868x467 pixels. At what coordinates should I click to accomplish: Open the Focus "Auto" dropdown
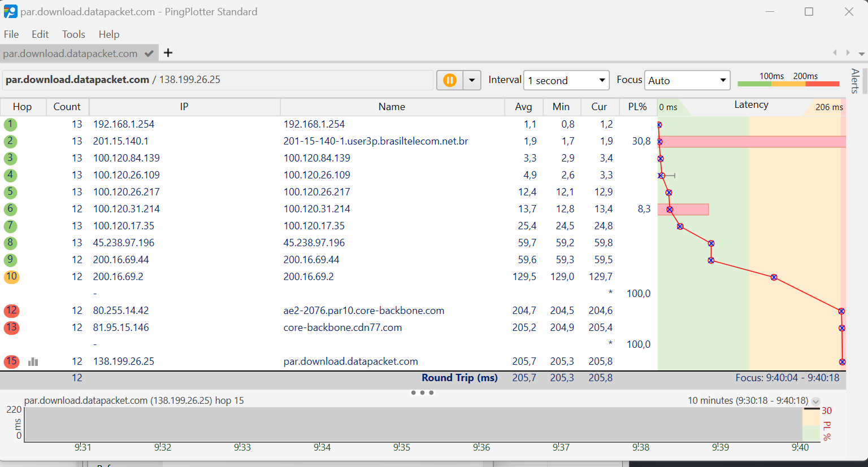[687, 80]
